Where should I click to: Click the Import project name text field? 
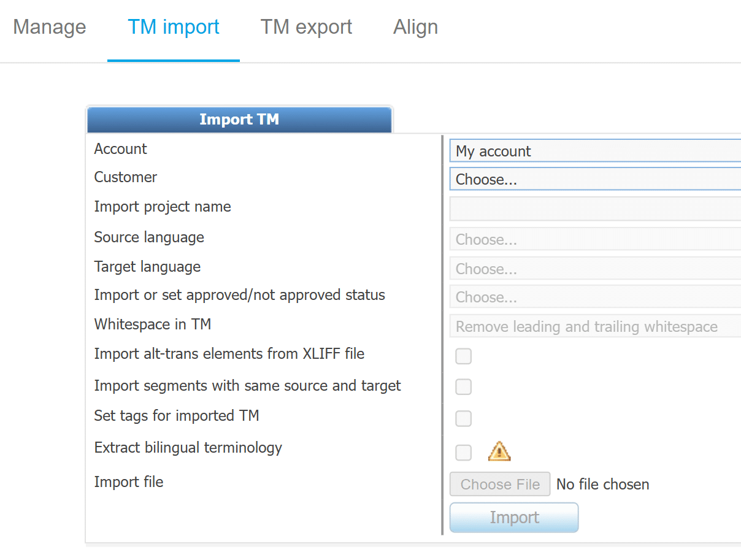595,209
